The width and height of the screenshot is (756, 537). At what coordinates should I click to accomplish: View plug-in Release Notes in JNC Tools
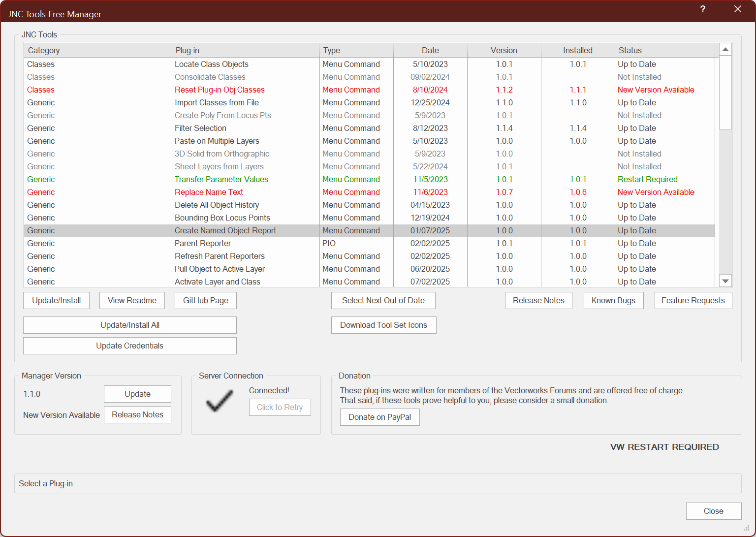pyautogui.click(x=538, y=300)
